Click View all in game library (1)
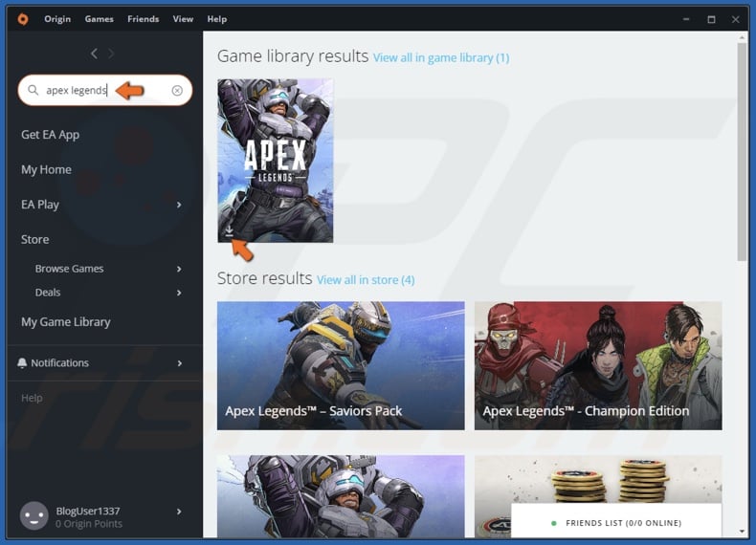756x545 pixels. (x=441, y=57)
